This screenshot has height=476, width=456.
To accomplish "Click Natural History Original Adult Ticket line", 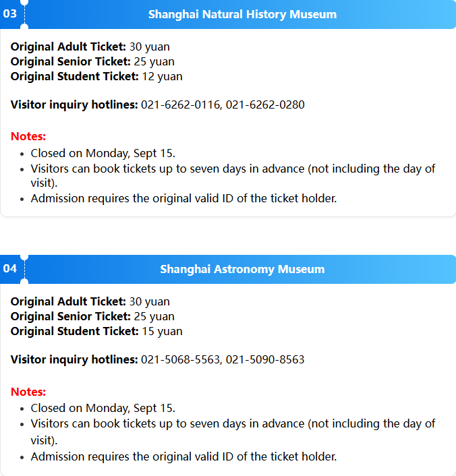I will [90, 47].
